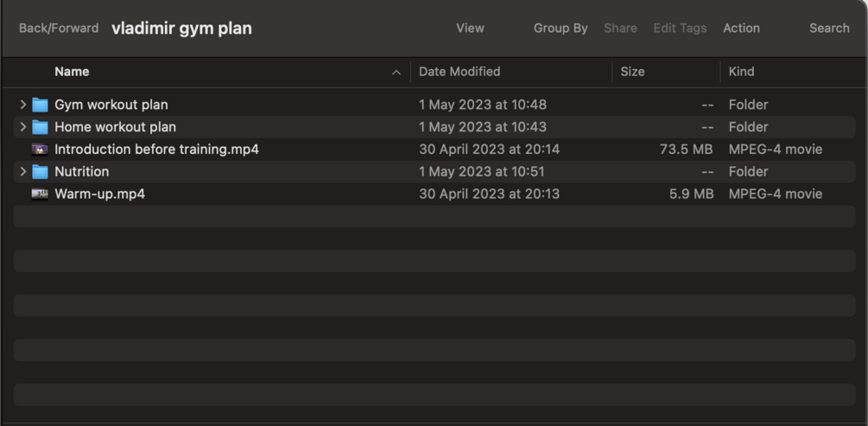This screenshot has width=868, height=426.
Task: Expand the Gym workout plan folder
Action: pos(22,105)
